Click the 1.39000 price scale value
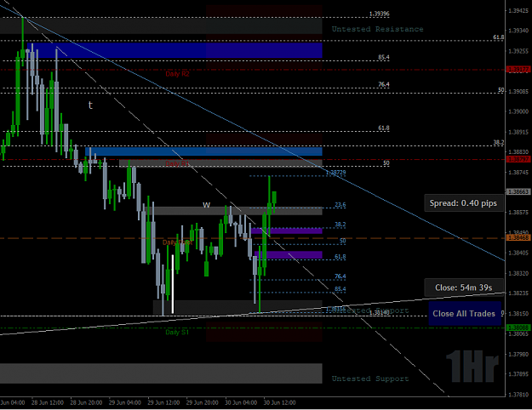The image size is (532, 410). tap(518, 111)
